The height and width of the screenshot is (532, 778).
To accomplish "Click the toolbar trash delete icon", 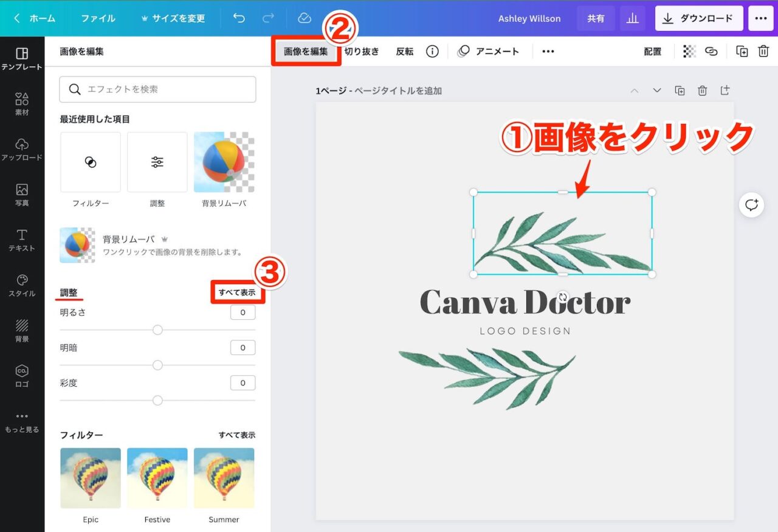I will pos(763,52).
